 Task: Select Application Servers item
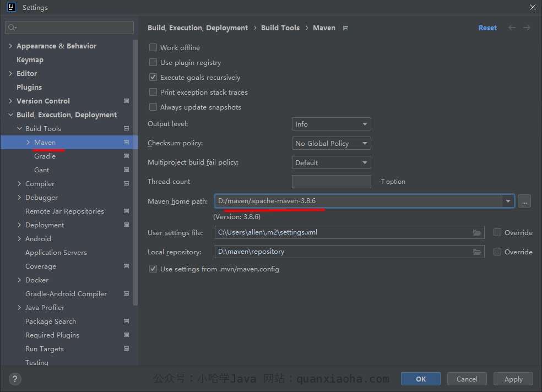coord(56,253)
